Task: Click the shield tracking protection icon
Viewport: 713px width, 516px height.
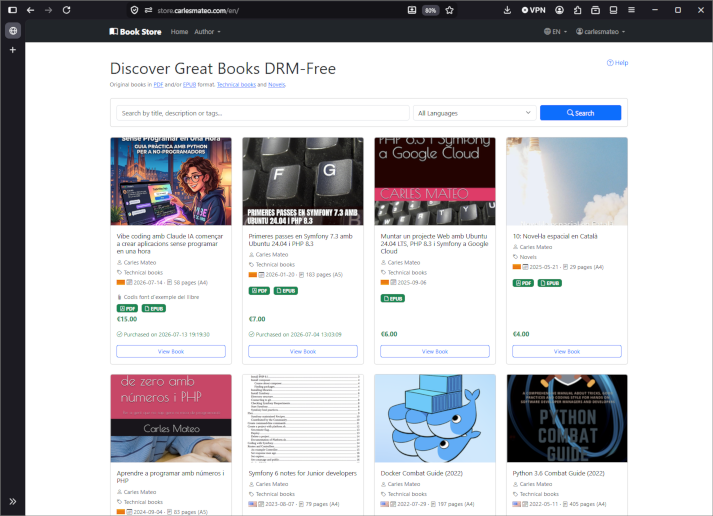Action: coord(134,10)
